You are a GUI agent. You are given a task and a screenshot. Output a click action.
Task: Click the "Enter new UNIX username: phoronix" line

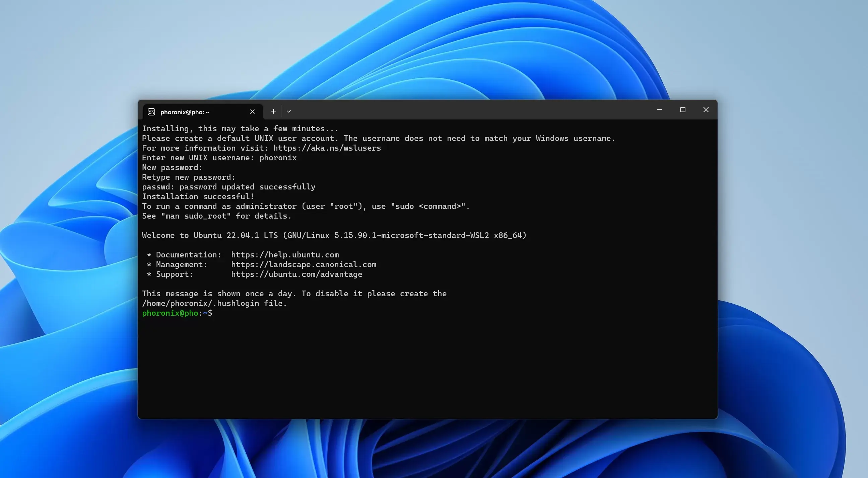(219, 158)
